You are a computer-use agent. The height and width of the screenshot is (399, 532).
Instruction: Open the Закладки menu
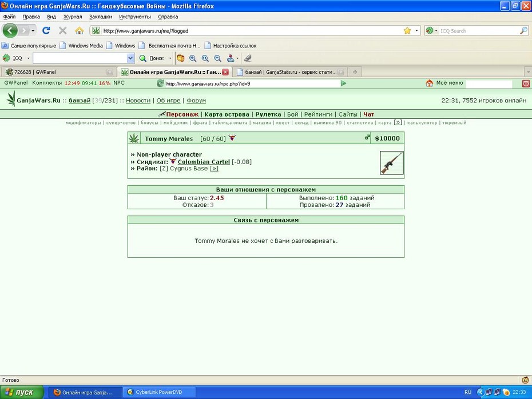(101, 17)
